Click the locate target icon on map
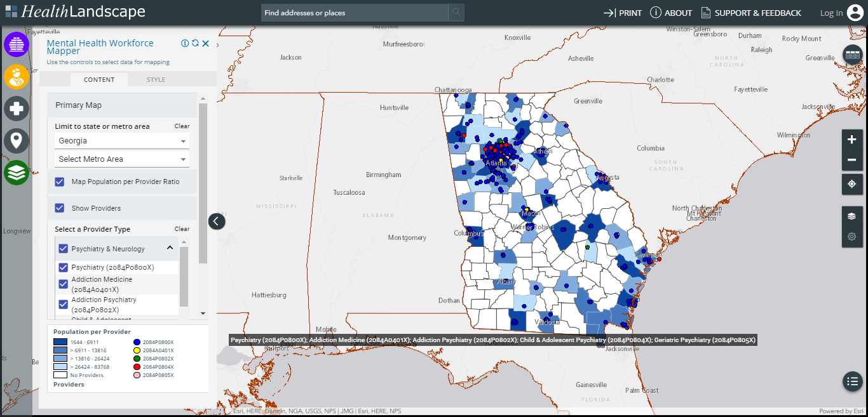 coord(852,184)
